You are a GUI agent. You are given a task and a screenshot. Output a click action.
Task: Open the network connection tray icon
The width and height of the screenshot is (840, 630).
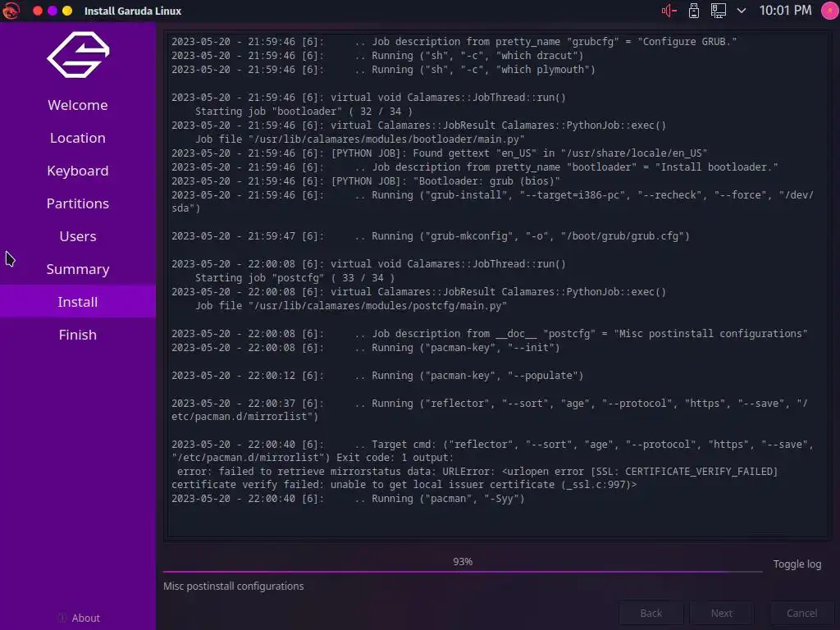tap(719, 11)
